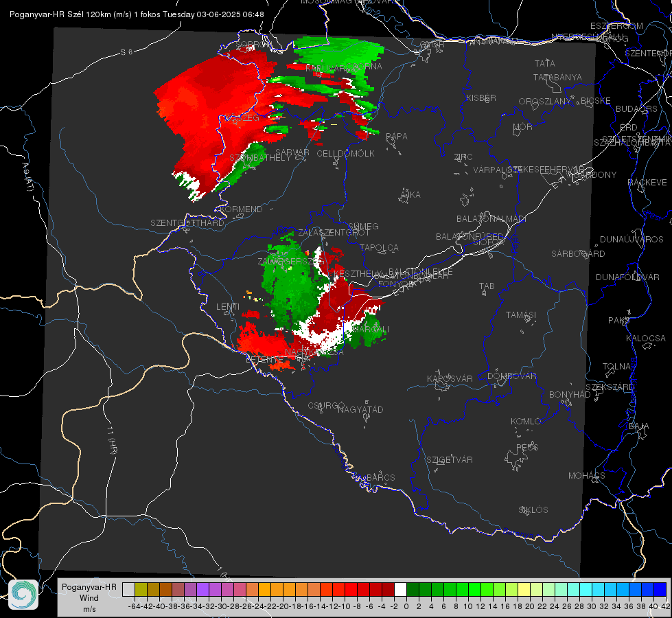
Task: Click the 'BARCS' city label
Action: point(380,477)
